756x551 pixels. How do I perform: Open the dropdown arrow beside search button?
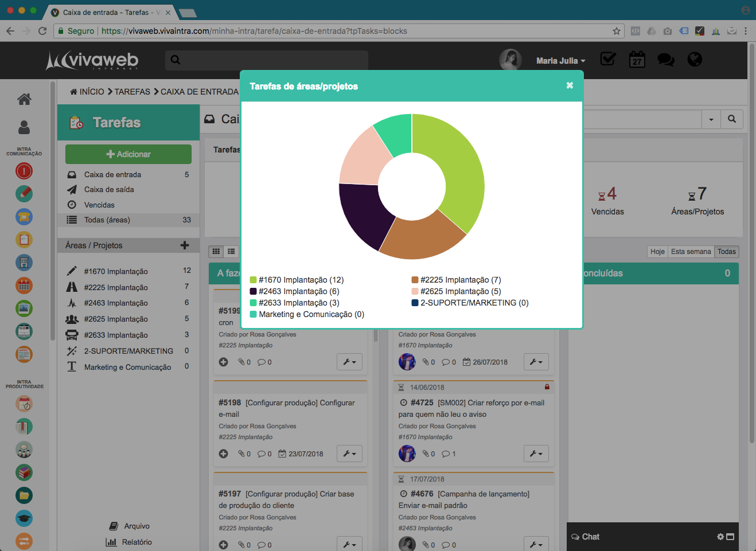pos(711,119)
